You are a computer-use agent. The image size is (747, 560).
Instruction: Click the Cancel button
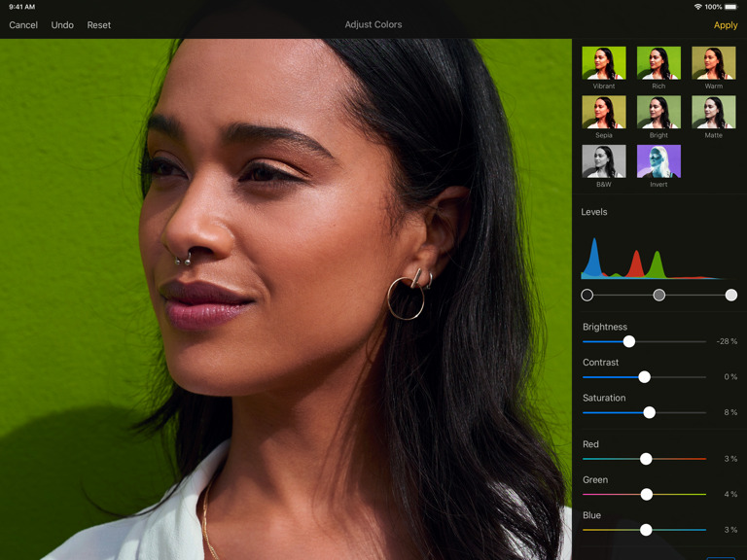pos(23,25)
